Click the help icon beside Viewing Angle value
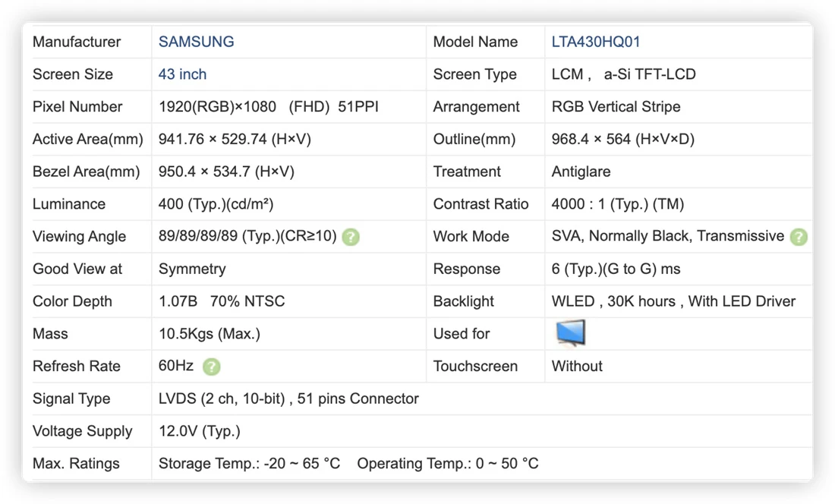Viewport: 835px width, 504px height. click(351, 237)
